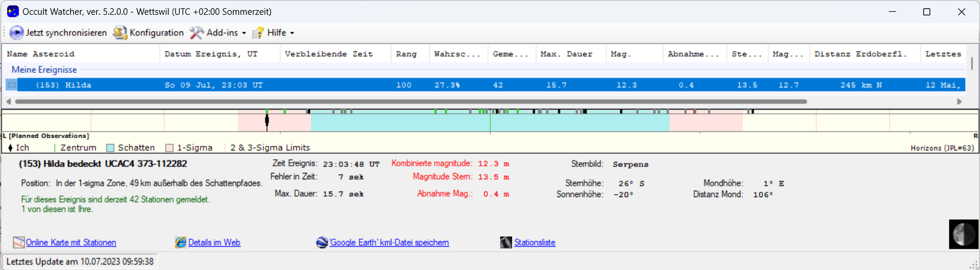Image resolution: width=980 pixels, height=270 pixels.
Task: Save the 'Google Earth' kml-Datei via link
Action: pos(389,243)
